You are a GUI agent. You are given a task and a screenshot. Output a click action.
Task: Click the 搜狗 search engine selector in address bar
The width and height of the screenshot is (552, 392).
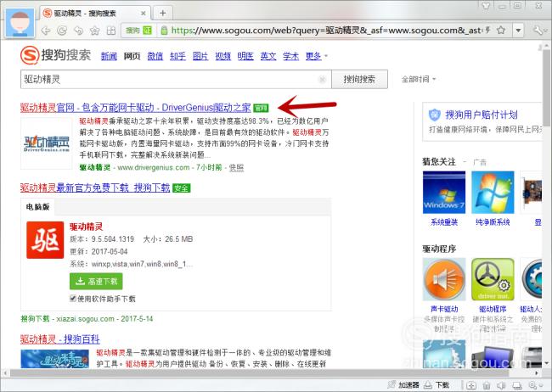coord(138,31)
